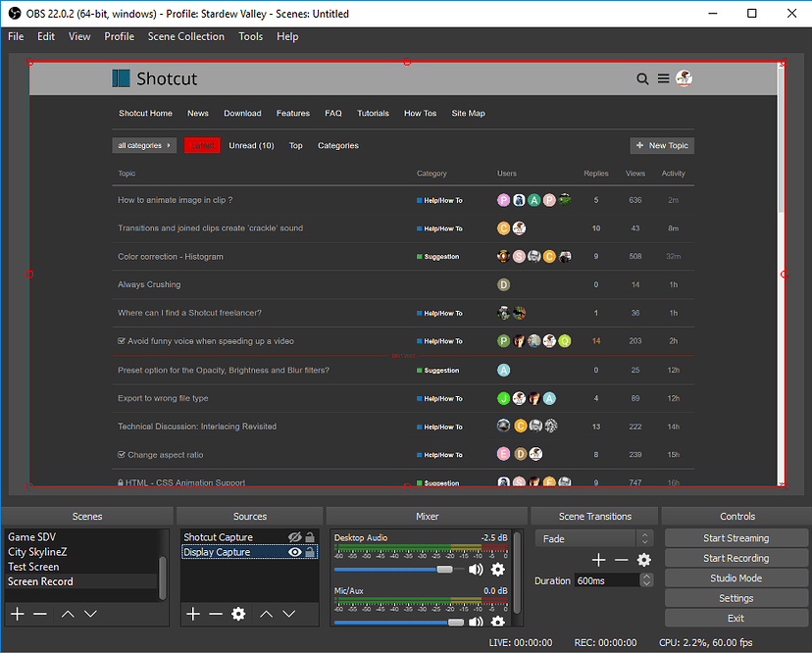Open the File menu
The image size is (812, 653).
[16, 36]
